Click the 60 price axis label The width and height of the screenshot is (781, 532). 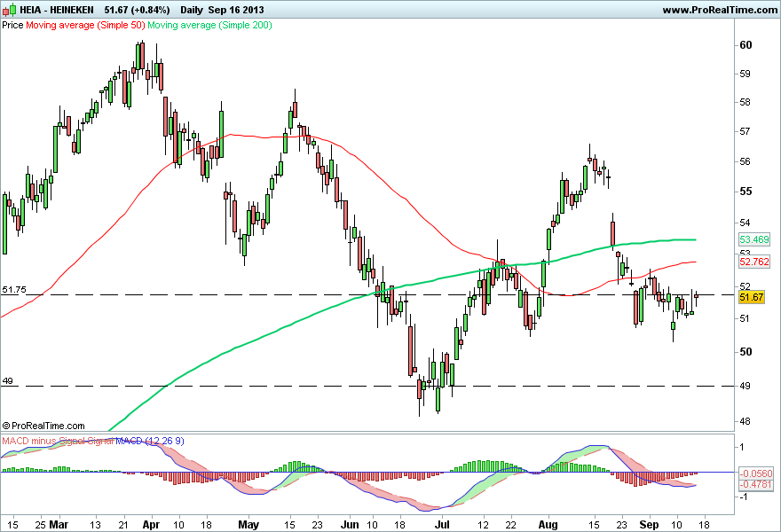coord(745,45)
